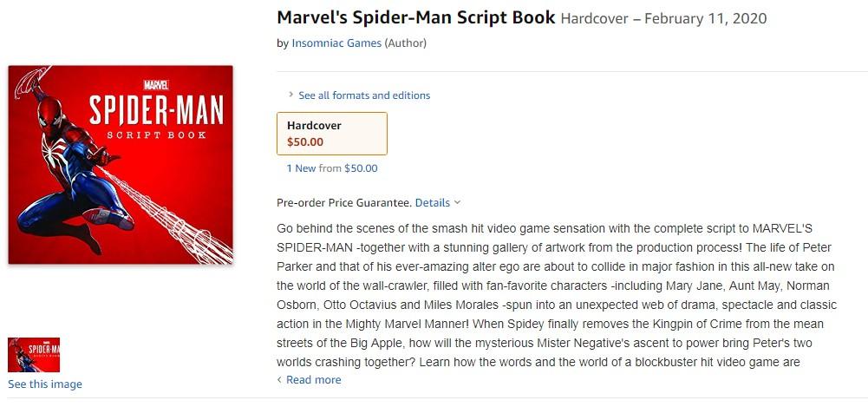This screenshot has height=407, width=868.
Task: Click the Marvel's Spider-Man Script Book title
Action: [x=415, y=17]
